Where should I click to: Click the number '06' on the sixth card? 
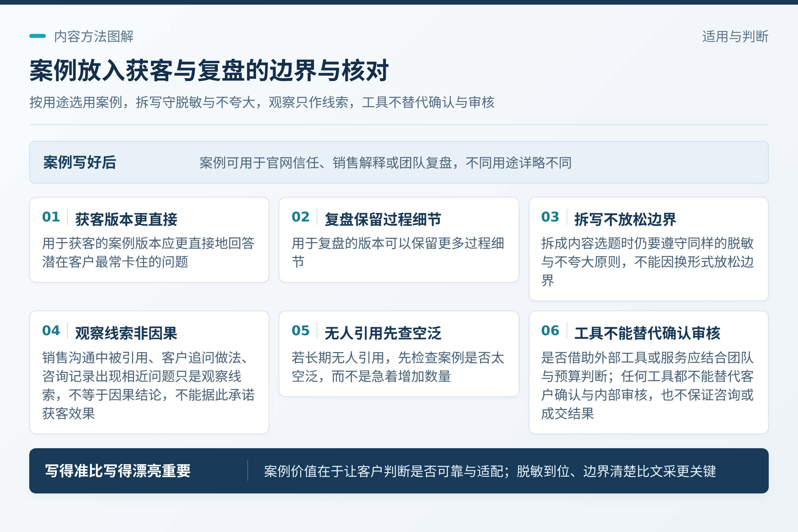(550, 331)
